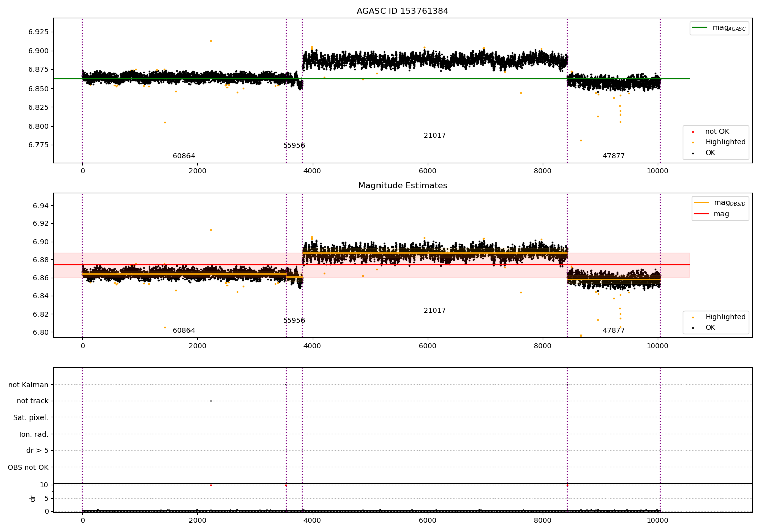760x532 pixels.
Task: Click the orange outlier near 6.913 in top plot
Action: (x=211, y=41)
